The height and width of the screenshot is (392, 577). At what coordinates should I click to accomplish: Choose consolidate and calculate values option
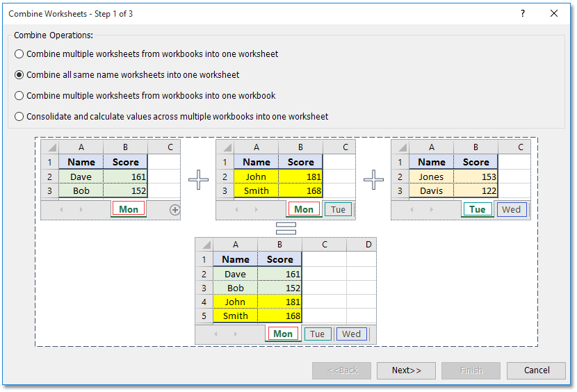(x=19, y=117)
